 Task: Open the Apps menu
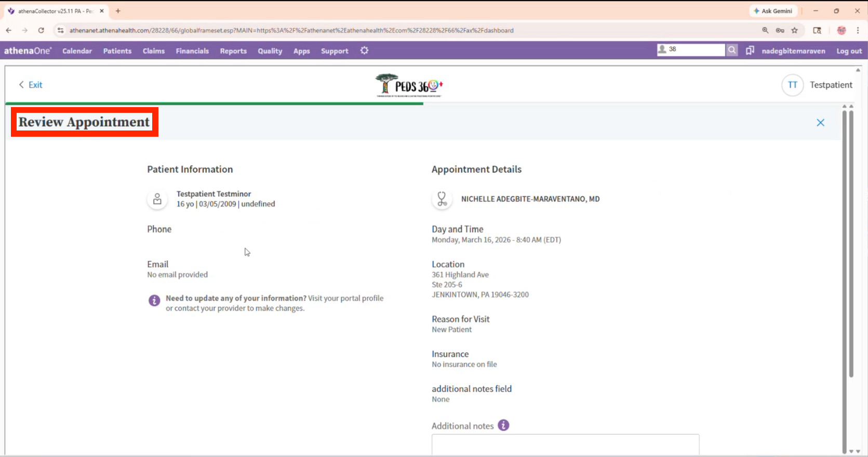tap(302, 51)
